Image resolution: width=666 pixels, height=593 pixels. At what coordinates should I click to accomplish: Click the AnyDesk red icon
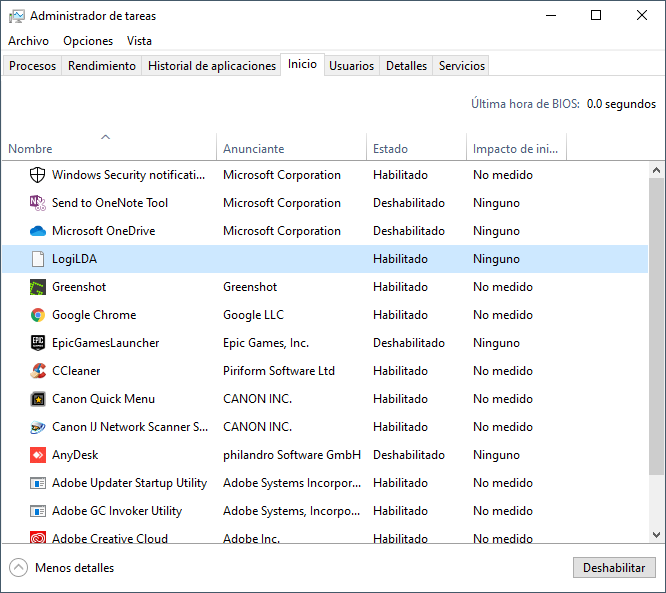(37, 455)
